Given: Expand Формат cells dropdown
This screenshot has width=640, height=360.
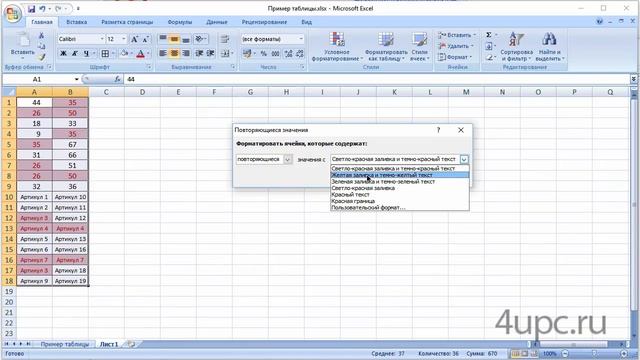Looking at the screenshot, I should click(471, 57).
